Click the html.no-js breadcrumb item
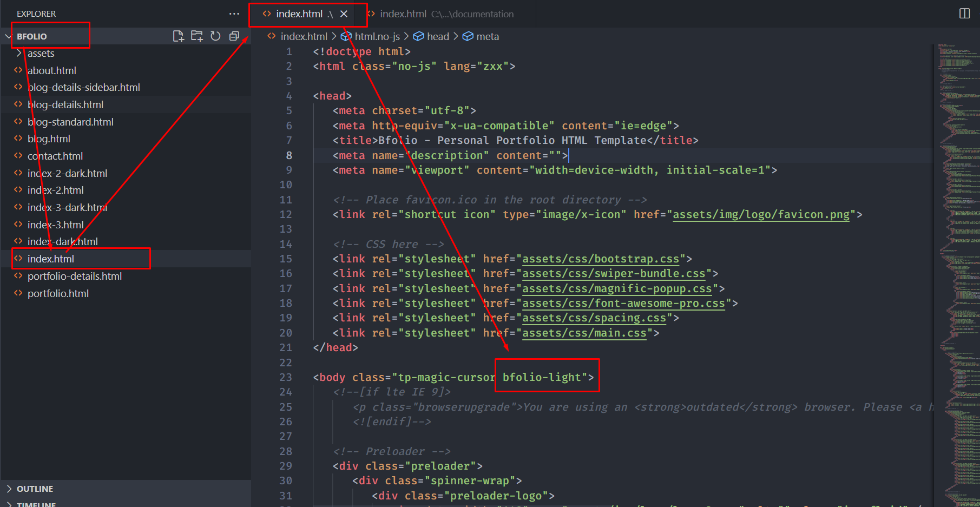 377,36
